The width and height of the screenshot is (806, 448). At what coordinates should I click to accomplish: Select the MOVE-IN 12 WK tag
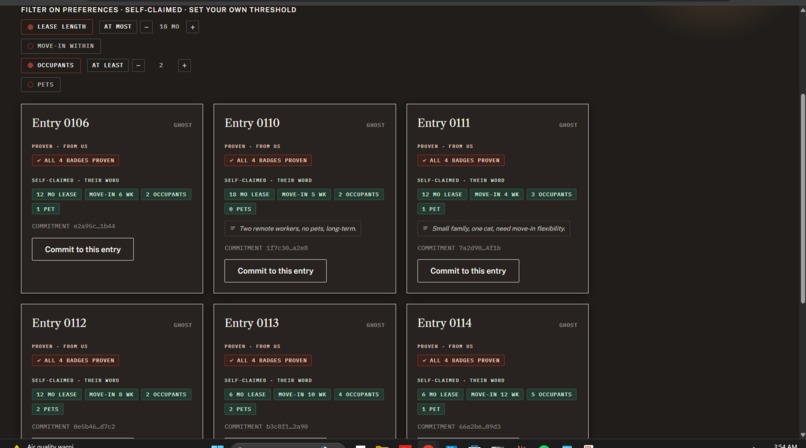[495, 395]
